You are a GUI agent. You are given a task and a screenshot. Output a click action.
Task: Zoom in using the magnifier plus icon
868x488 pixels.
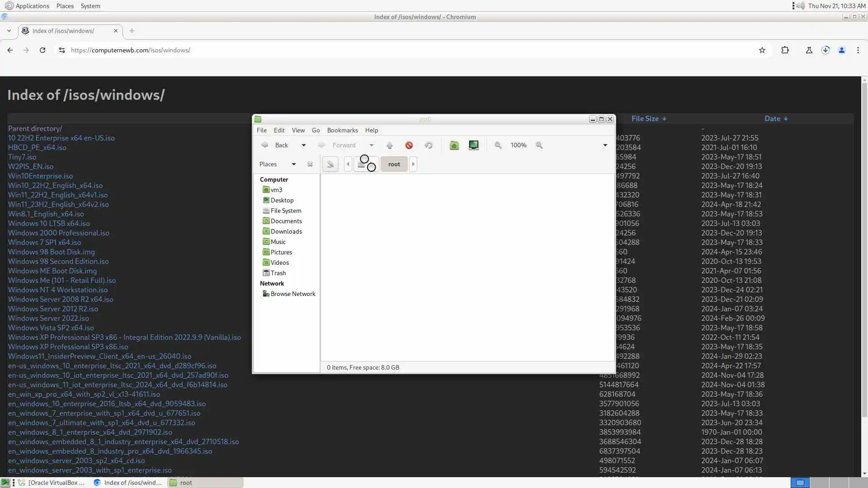pyautogui.click(x=539, y=145)
